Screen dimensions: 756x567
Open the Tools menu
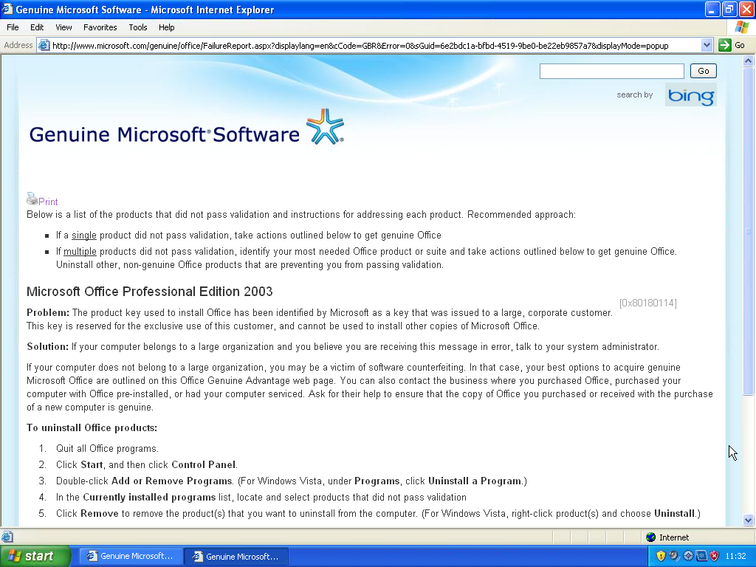point(137,27)
